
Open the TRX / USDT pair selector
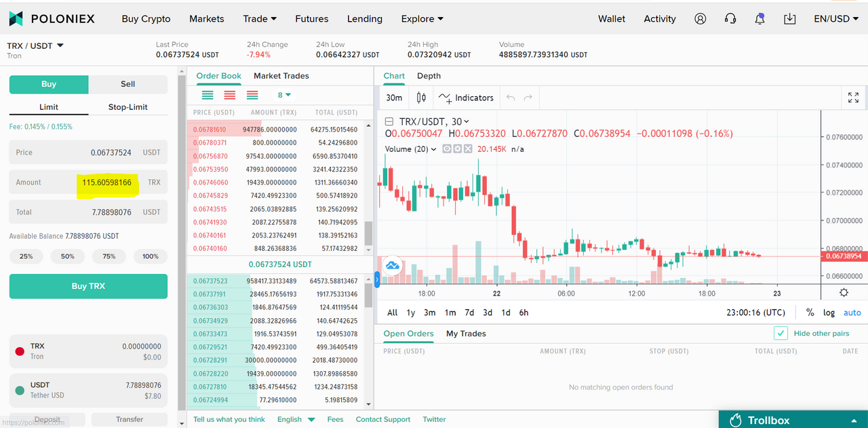point(35,45)
